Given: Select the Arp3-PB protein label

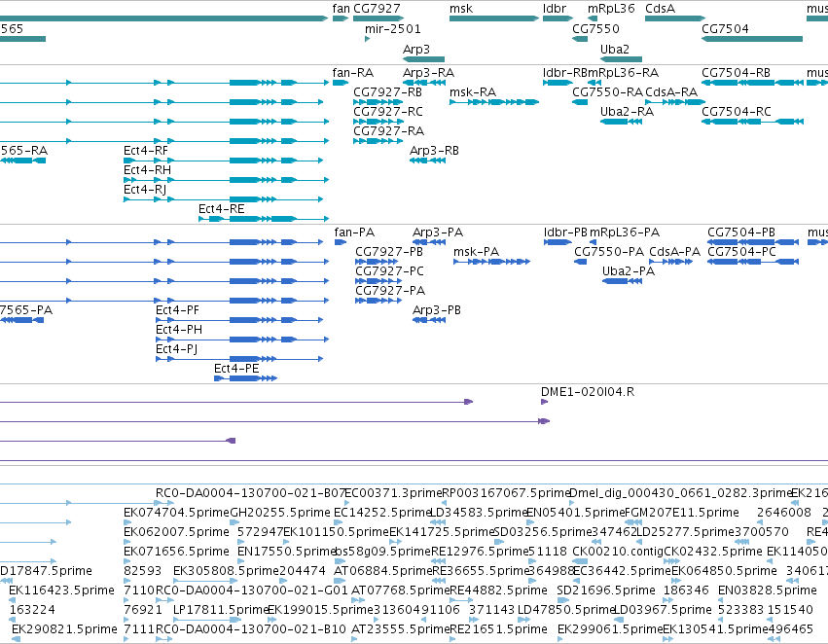Looking at the screenshot, I should tap(437, 310).
